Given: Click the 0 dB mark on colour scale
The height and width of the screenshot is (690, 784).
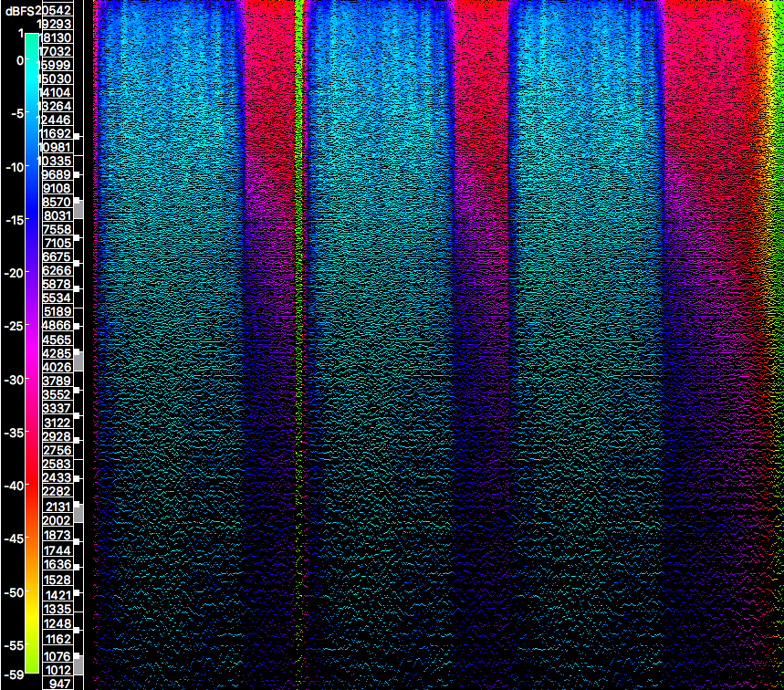Looking at the screenshot, I should pos(20,60).
